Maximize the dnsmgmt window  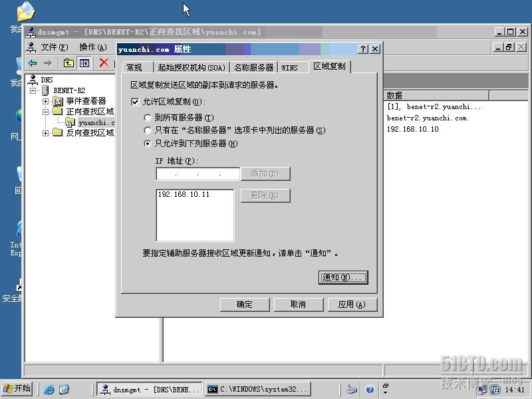510,32
